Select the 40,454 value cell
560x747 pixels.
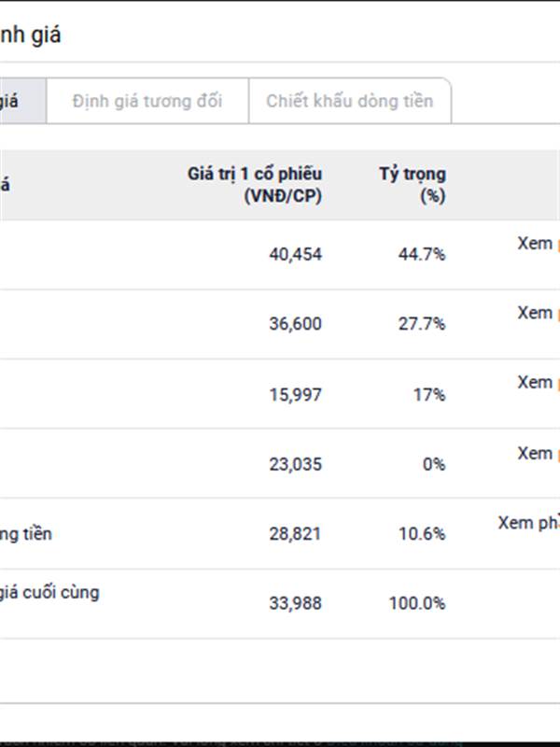[295, 254]
